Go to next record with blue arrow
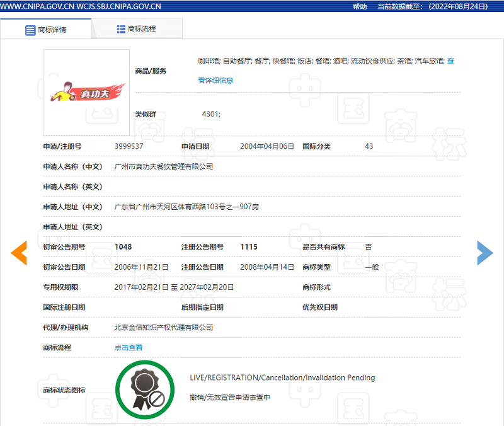This screenshot has height=426, width=504. 484,253
